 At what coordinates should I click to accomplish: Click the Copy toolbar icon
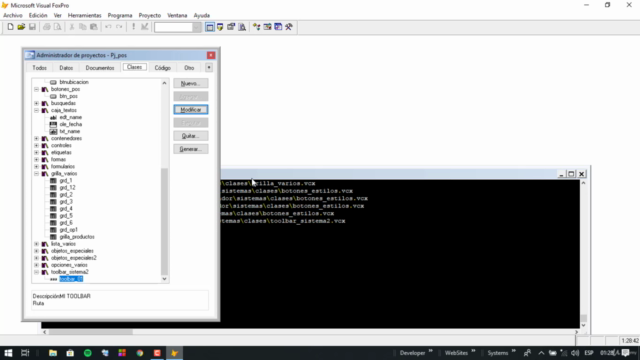point(82,27)
